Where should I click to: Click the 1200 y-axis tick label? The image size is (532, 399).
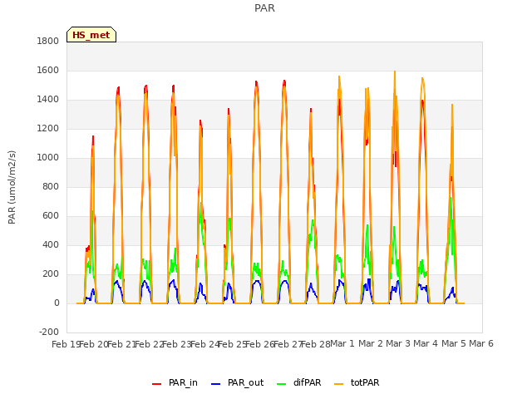(x=48, y=129)
